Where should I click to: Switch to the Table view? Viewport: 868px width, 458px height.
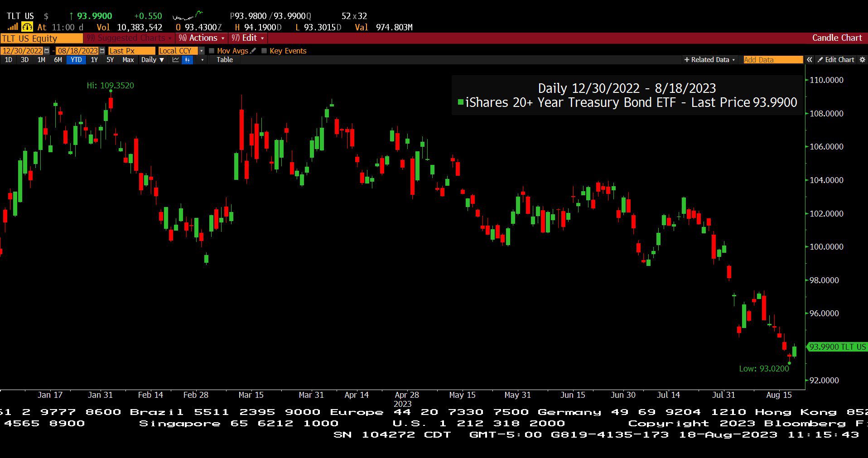click(x=225, y=60)
